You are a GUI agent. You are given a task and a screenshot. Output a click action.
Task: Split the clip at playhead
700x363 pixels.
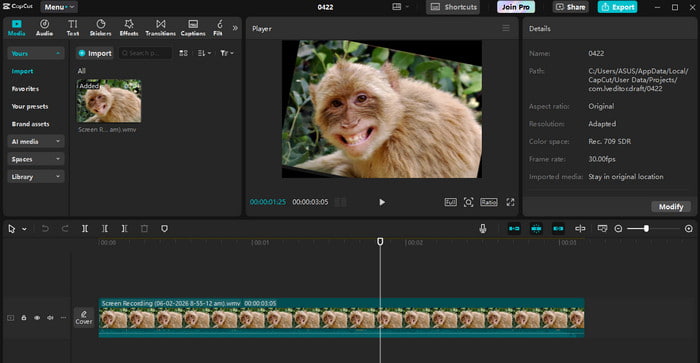[85, 229]
